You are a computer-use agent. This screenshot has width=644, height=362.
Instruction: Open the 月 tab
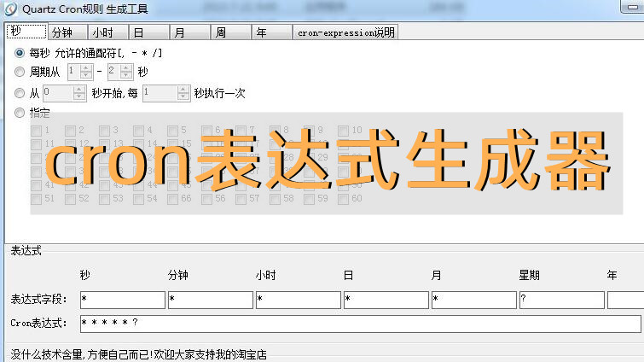[x=190, y=32]
